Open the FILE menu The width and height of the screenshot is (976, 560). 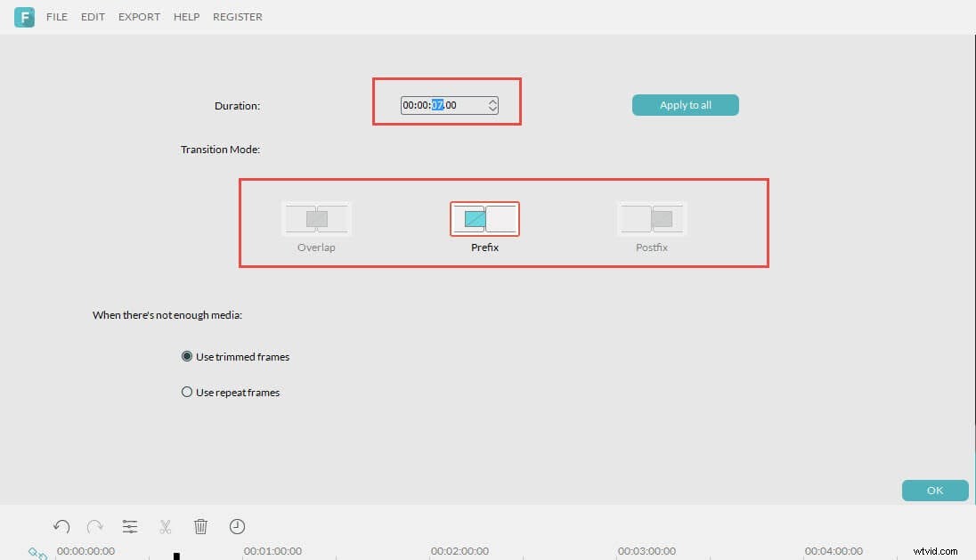tap(56, 16)
